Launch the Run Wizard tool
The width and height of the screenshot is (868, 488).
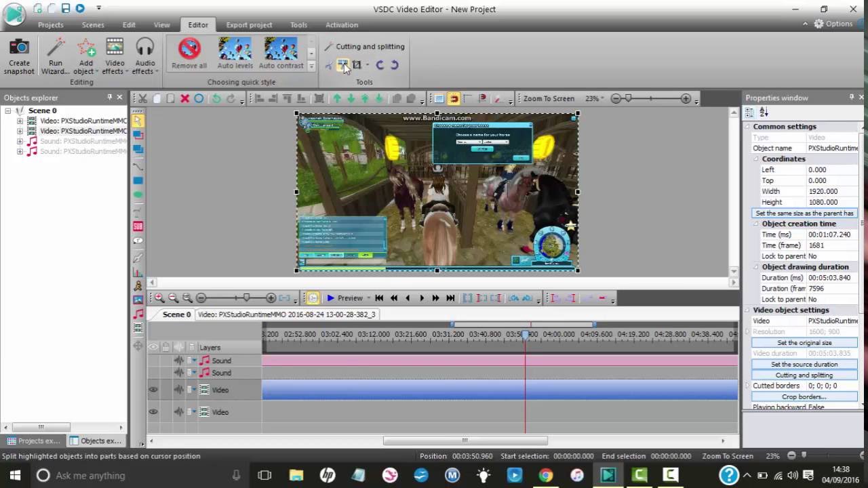56,57
